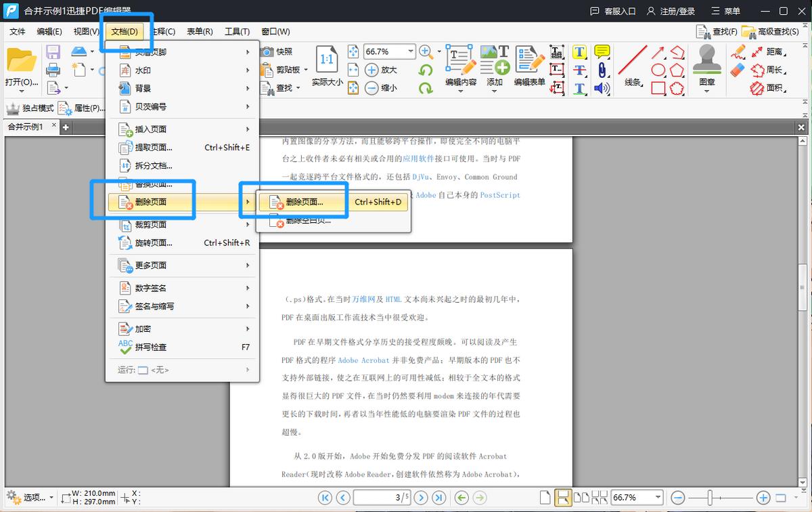Select the file attachment paperclip tool
The height and width of the screenshot is (512, 812).
[x=602, y=70]
